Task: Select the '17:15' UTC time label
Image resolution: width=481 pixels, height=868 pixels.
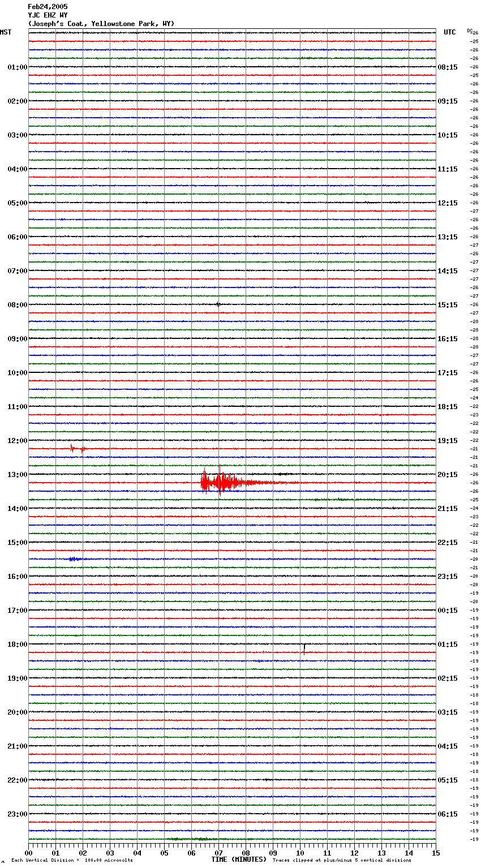Action: click(448, 373)
